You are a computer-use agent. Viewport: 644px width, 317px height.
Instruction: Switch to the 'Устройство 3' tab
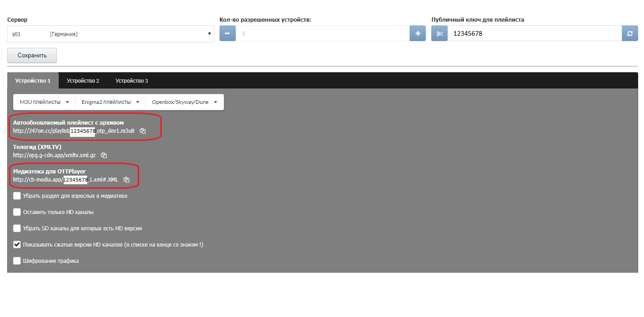pyautogui.click(x=131, y=81)
